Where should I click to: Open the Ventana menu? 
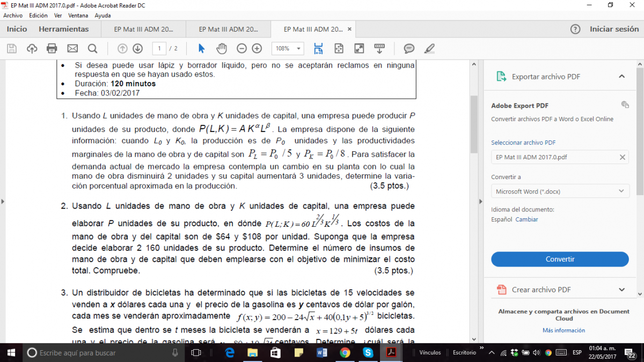(x=78, y=16)
